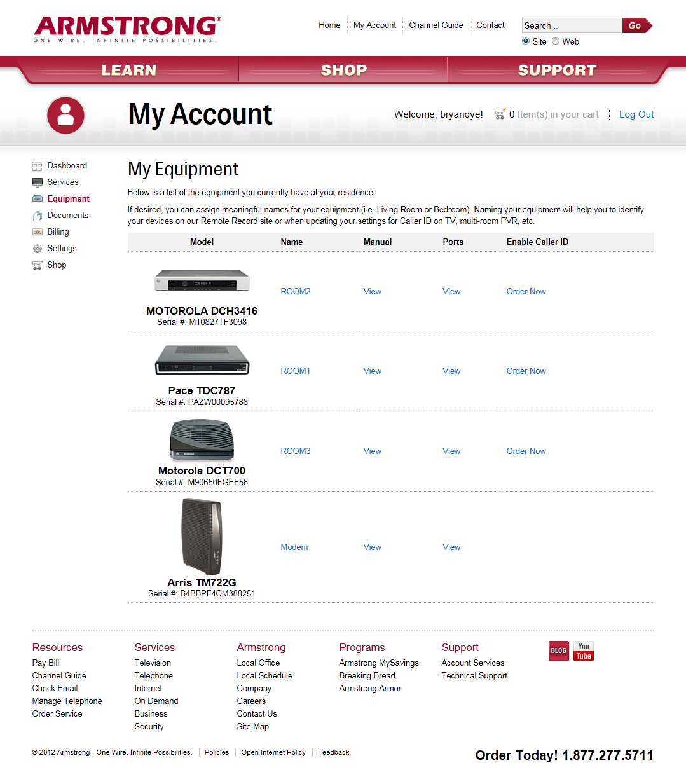Open the LEARN navigation tab
Viewport: 686px width, 784px height.
[x=129, y=70]
